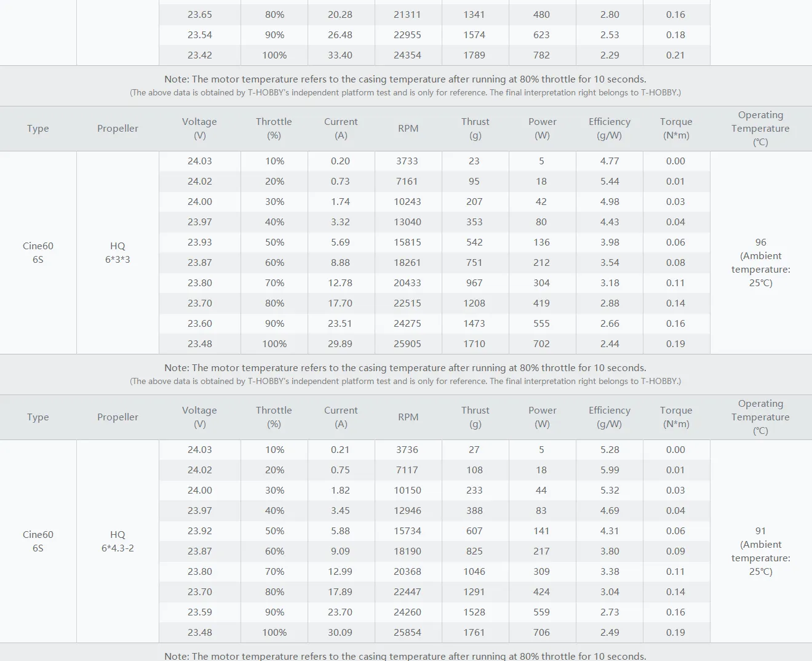Select the 96 operating temperature cell
Viewport: 812px width, 661px height.
[760, 262]
